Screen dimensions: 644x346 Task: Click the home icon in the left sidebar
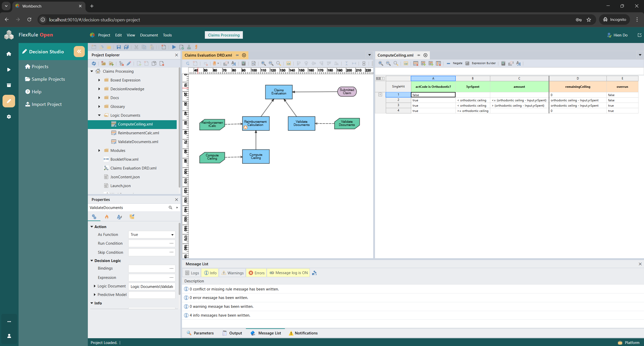point(9,54)
